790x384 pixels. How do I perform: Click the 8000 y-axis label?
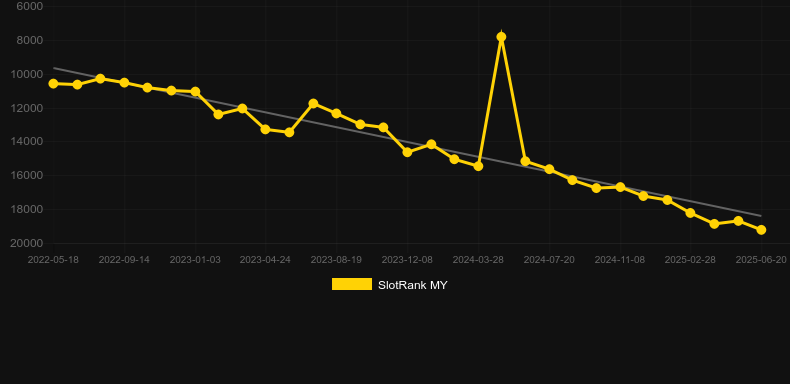pos(29,40)
